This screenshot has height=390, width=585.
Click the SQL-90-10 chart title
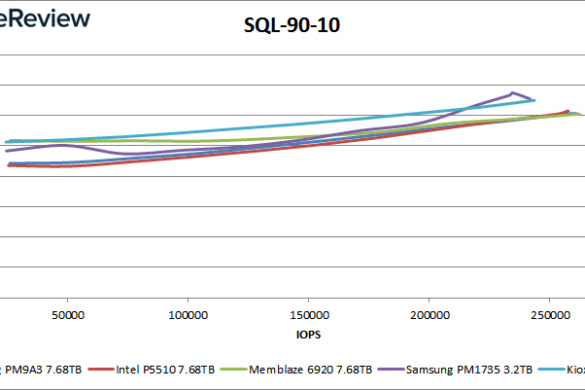tap(292, 25)
